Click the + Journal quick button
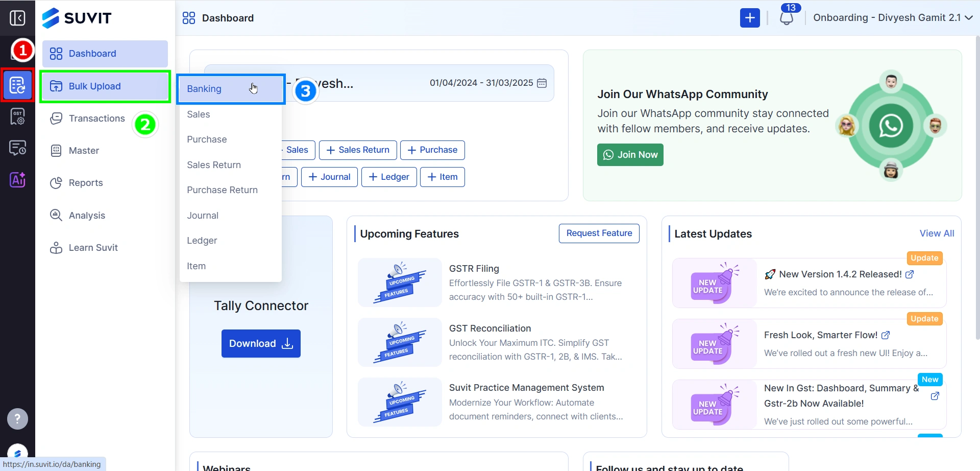 click(329, 177)
